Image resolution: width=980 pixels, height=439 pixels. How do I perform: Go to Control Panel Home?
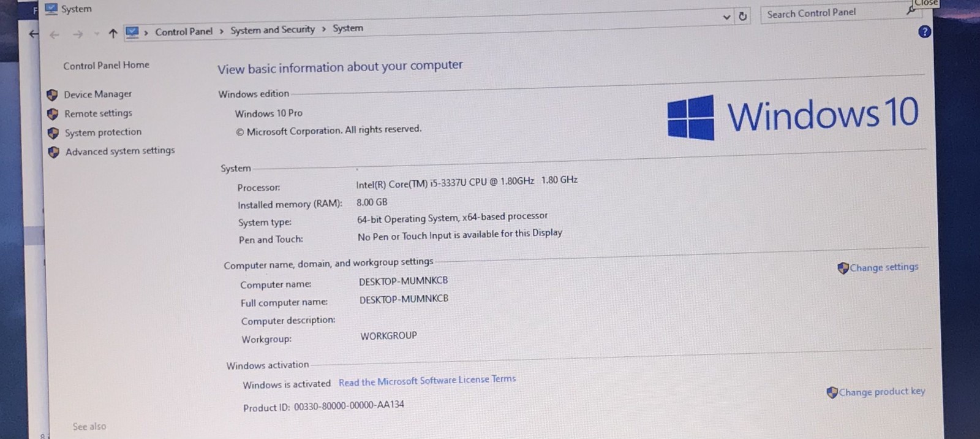click(106, 65)
